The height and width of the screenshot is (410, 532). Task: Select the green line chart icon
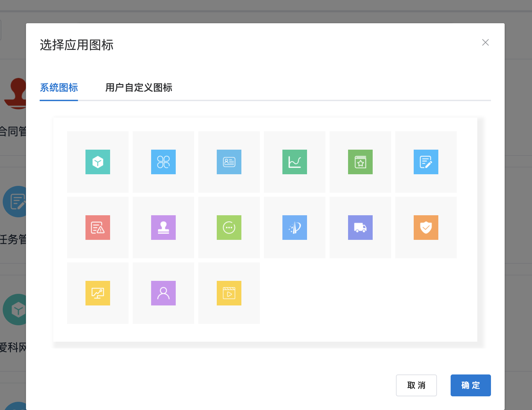[295, 162]
